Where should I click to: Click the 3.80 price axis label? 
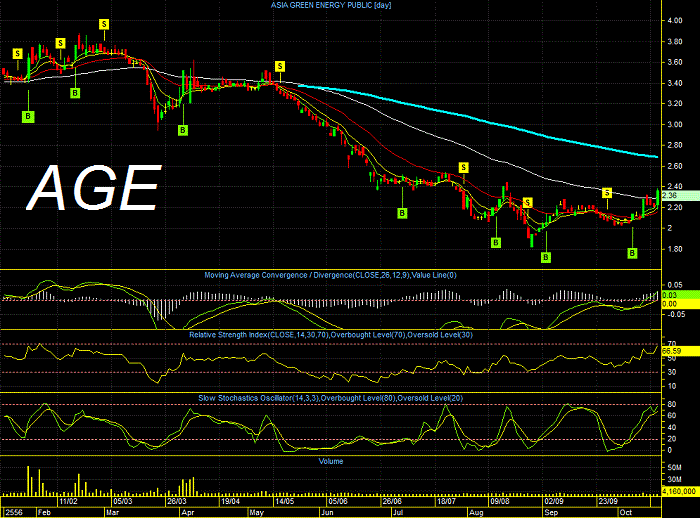pos(675,42)
